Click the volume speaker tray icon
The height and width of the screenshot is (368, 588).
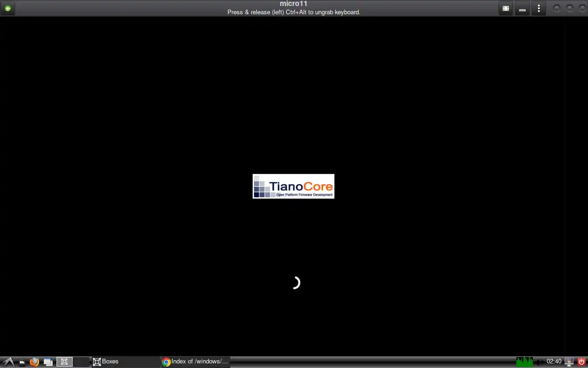[539, 362]
